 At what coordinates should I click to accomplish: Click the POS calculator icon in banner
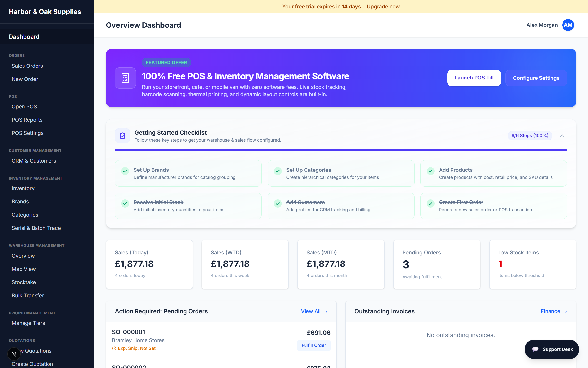point(125,78)
